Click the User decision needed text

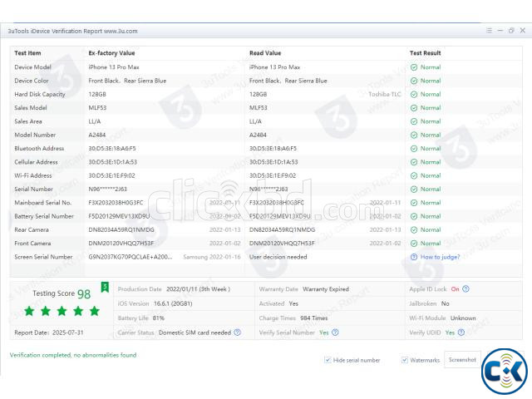(x=278, y=257)
